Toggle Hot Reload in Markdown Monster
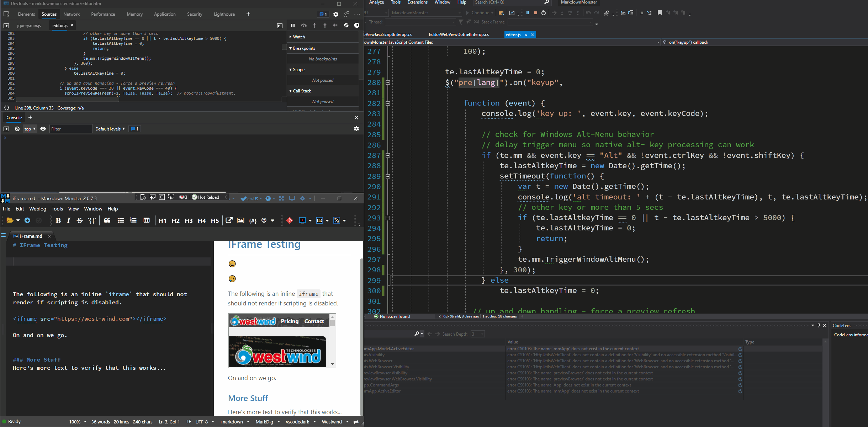This screenshot has width=868, height=427. point(206,197)
